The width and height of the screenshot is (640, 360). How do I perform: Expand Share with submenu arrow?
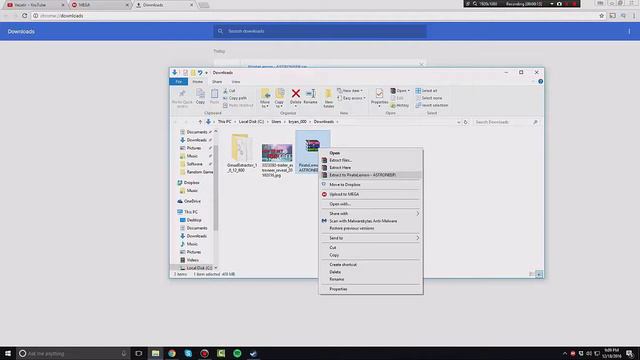(417, 213)
